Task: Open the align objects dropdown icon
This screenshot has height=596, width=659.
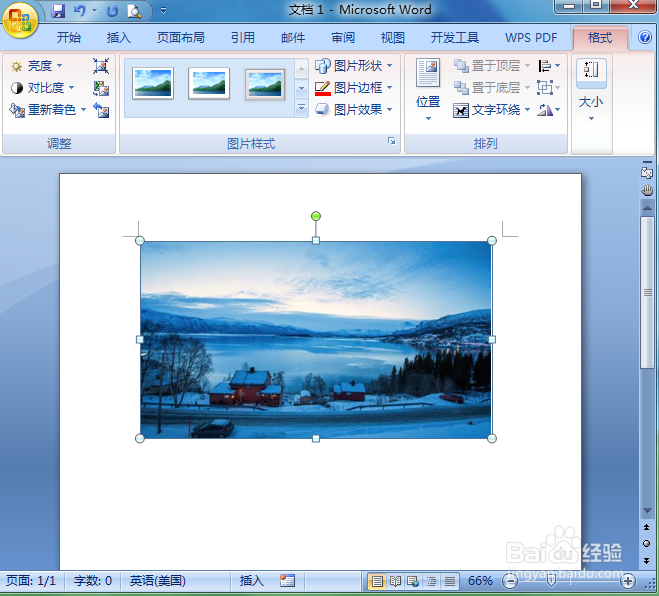Action: point(549,66)
